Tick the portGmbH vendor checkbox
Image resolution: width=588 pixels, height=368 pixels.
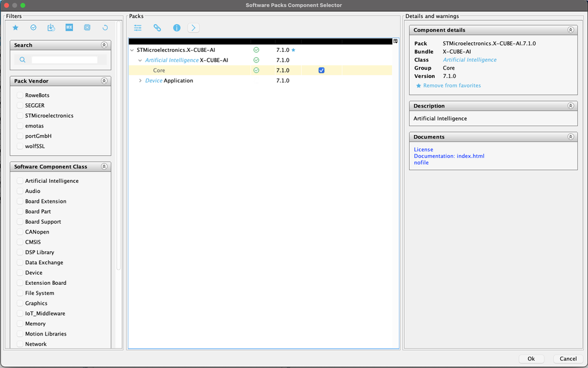click(20, 136)
